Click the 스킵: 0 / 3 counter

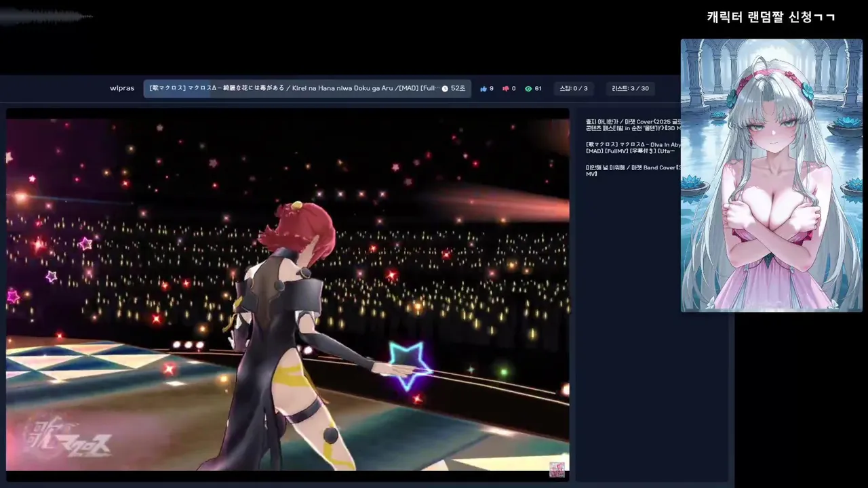click(574, 89)
